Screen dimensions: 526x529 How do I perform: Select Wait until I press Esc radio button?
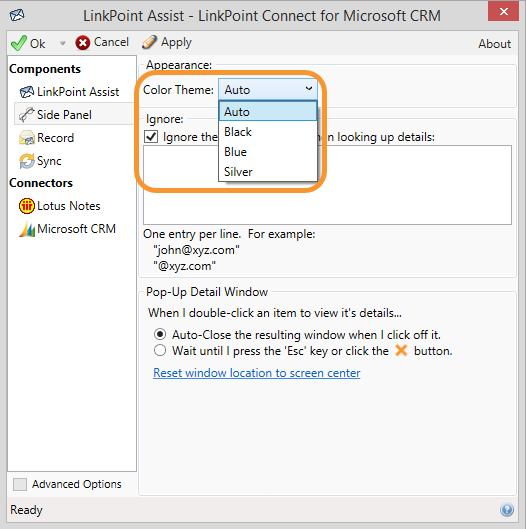160,350
